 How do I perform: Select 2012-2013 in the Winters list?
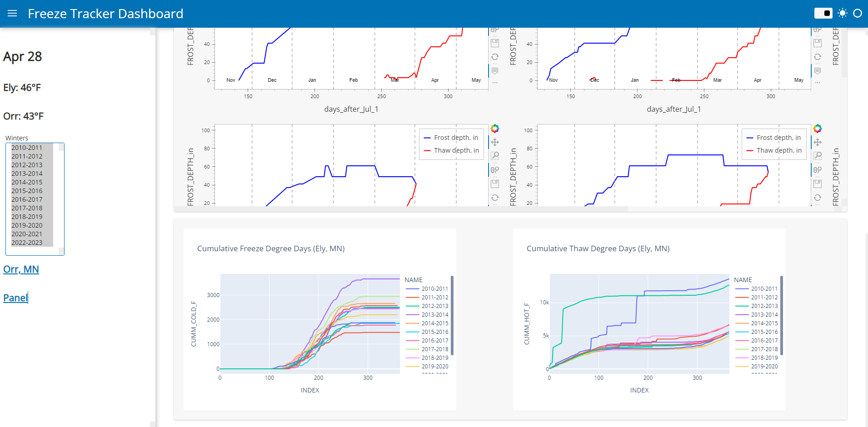coord(32,165)
